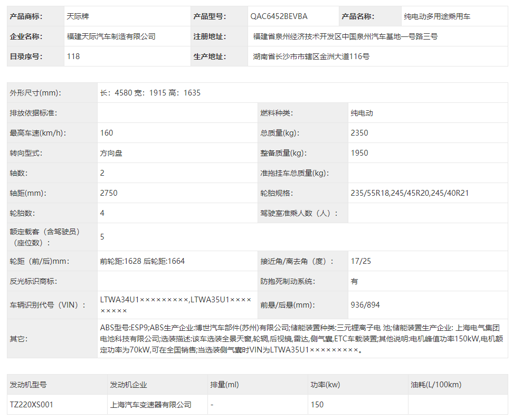
Task: Click the 车辆识别代号（VIN） label
Action: (48, 305)
